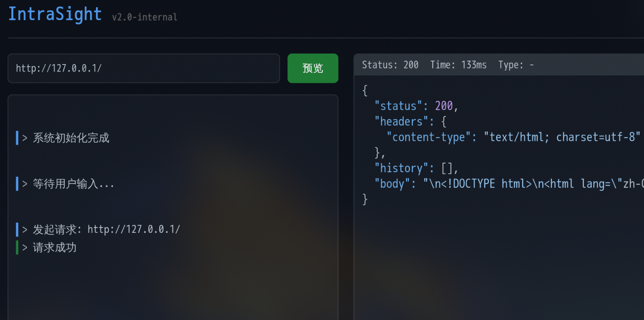Click the Type: - label in response header

pos(516,65)
